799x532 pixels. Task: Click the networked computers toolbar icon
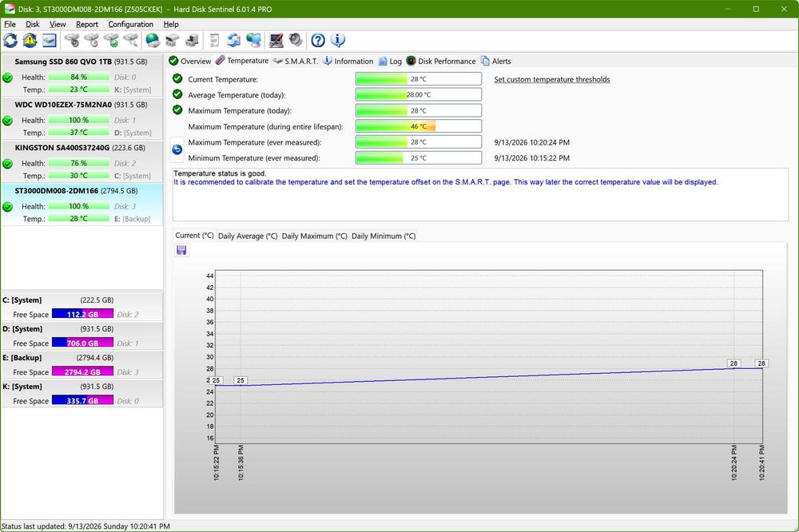pos(253,40)
